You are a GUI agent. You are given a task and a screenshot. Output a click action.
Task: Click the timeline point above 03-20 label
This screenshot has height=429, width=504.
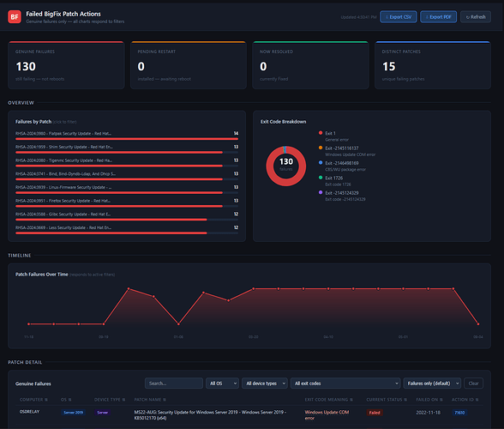[254, 288]
